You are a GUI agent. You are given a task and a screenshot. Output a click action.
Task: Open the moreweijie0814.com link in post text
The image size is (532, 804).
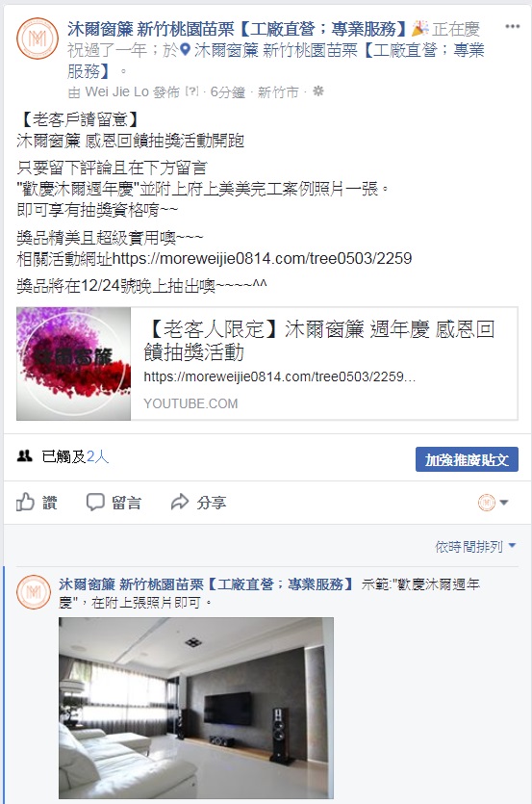(262, 258)
